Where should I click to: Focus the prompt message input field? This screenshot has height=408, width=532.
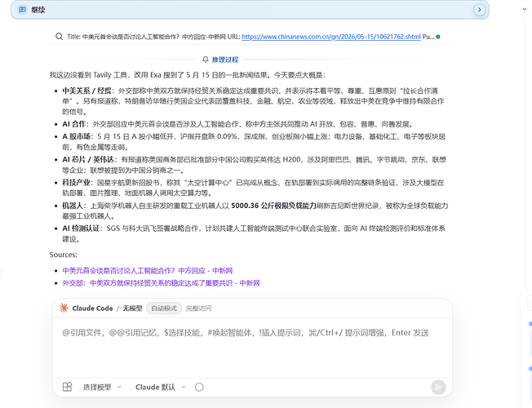click(252, 348)
